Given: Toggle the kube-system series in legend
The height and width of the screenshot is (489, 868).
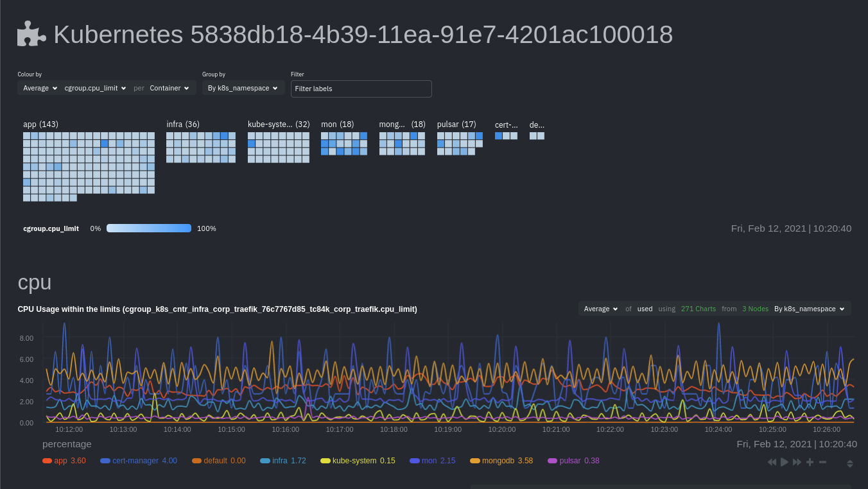Looking at the screenshot, I should [x=358, y=461].
